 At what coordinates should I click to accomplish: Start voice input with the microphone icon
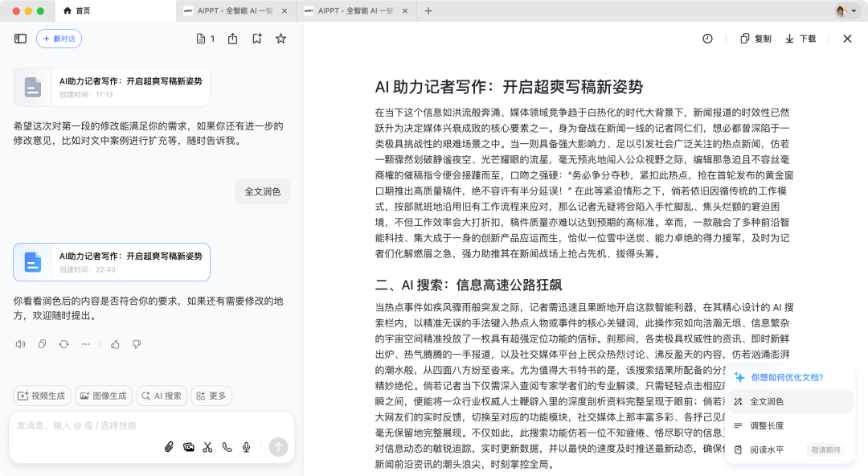(246, 447)
